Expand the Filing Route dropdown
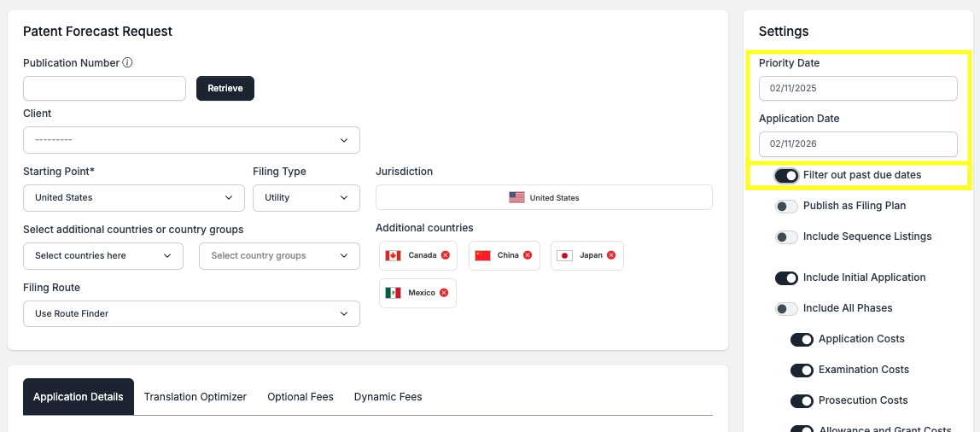Screen dimensions: 980x432 point(191,314)
